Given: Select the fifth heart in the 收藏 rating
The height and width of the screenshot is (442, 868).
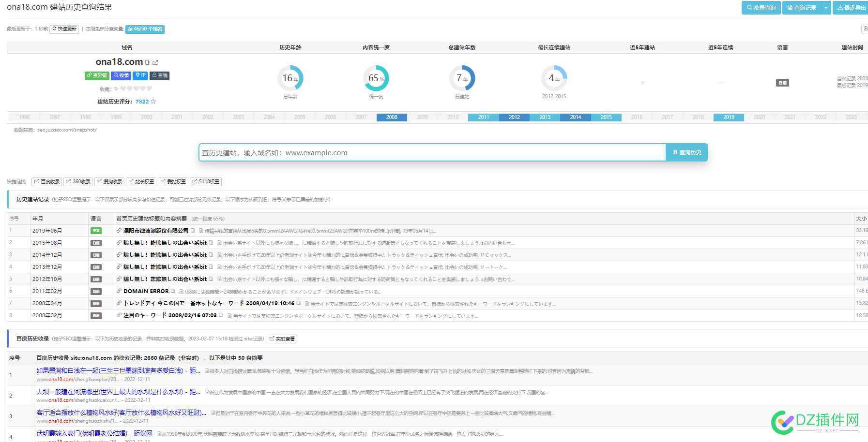Looking at the screenshot, I should pyautogui.click(x=149, y=89).
